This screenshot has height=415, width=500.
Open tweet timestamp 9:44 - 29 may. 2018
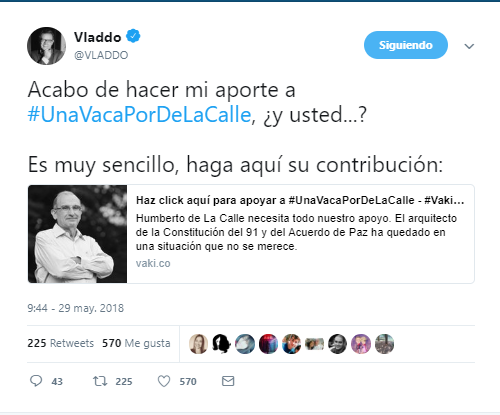75,308
